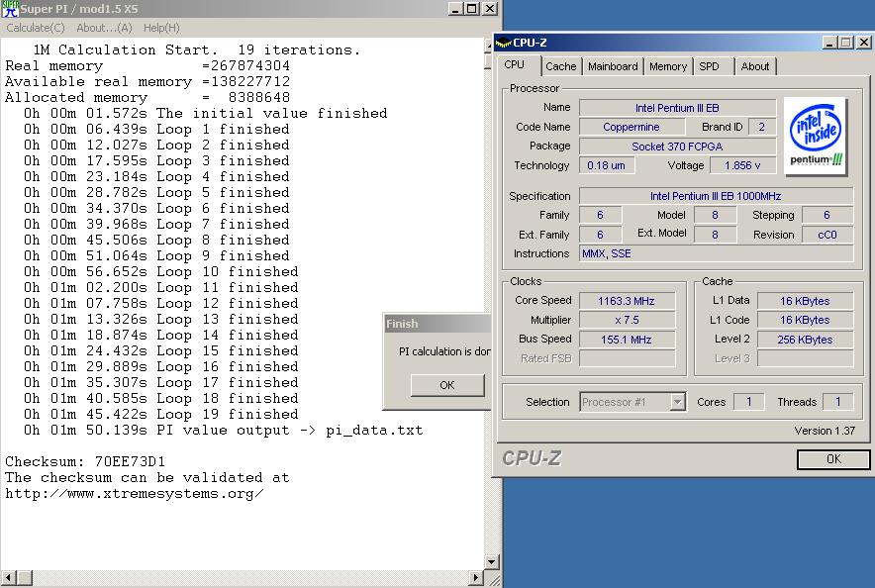Click the Instructions field 'MMX, SSE'
This screenshot has height=588, width=875.
pos(716,253)
